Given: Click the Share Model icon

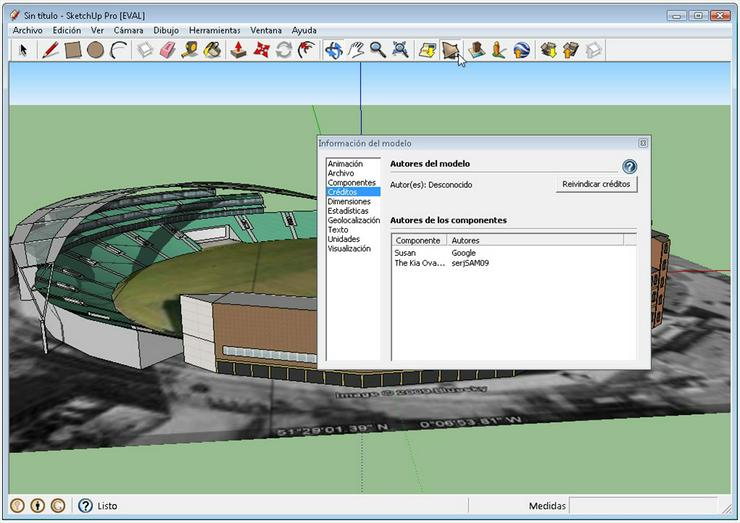Looking at the screenshot, I should point(571,50).
